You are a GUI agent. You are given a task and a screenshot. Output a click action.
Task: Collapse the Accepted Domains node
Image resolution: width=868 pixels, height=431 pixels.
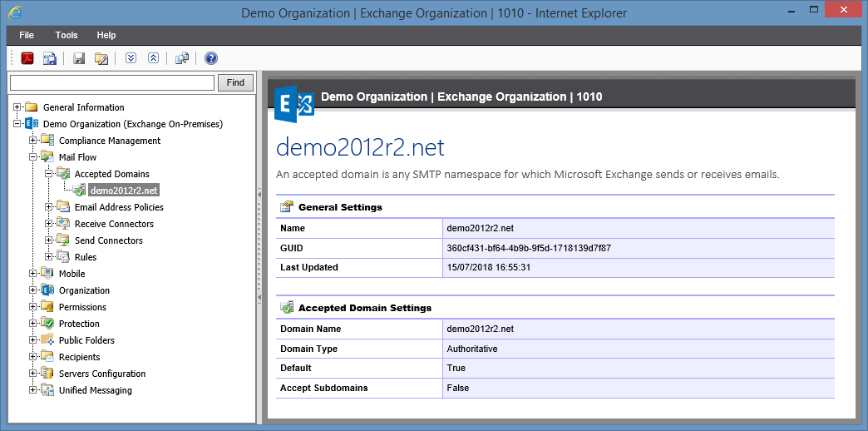49,174
